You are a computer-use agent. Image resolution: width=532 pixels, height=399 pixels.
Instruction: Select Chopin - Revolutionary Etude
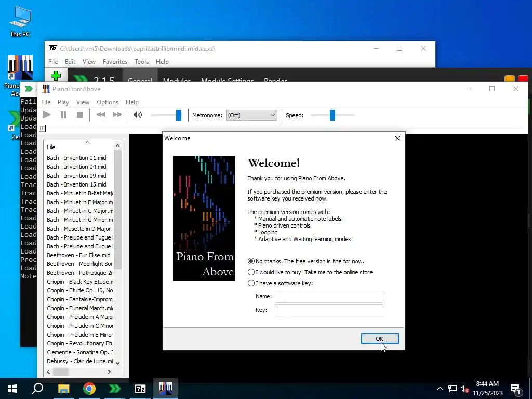pyautogui.click(x=79, y=343)
